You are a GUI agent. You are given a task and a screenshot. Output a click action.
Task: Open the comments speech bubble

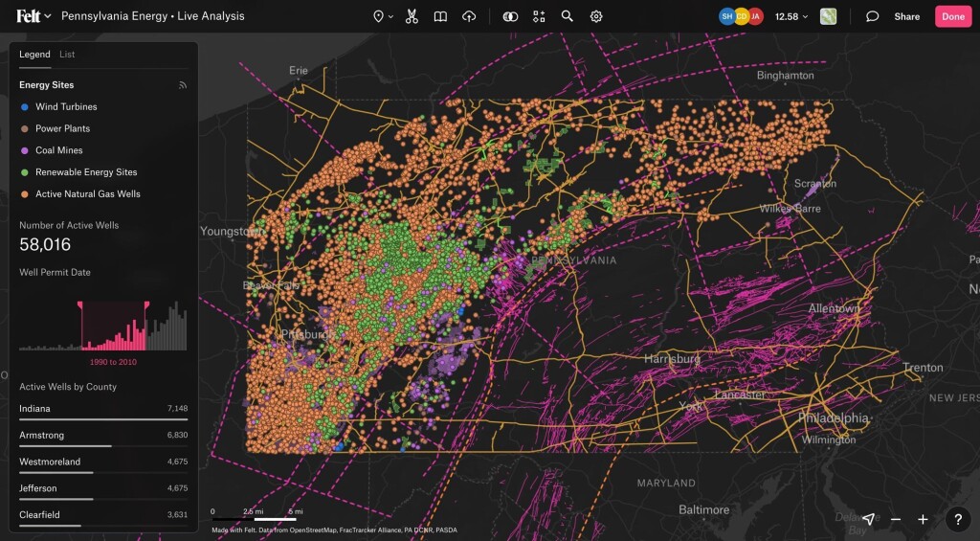pyautogui.click(x=872, y=16)
